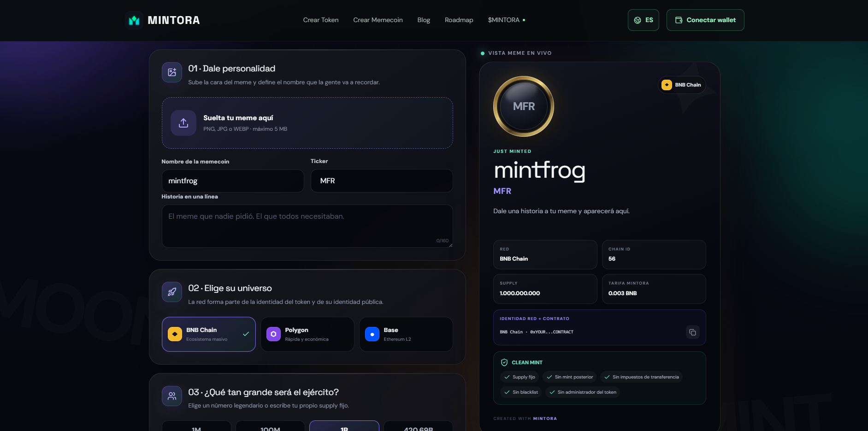Viewport: 868px width, 431px height.
Task: Click the VISTA MEME EN VIVO label
Action: [x=520, y=53]
